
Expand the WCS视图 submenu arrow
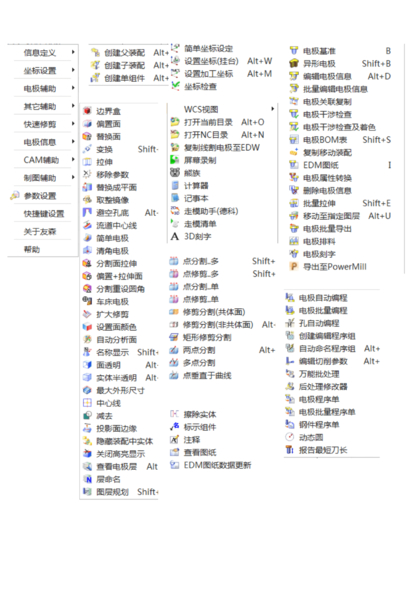pyautogui.click(x=273, y=109)
